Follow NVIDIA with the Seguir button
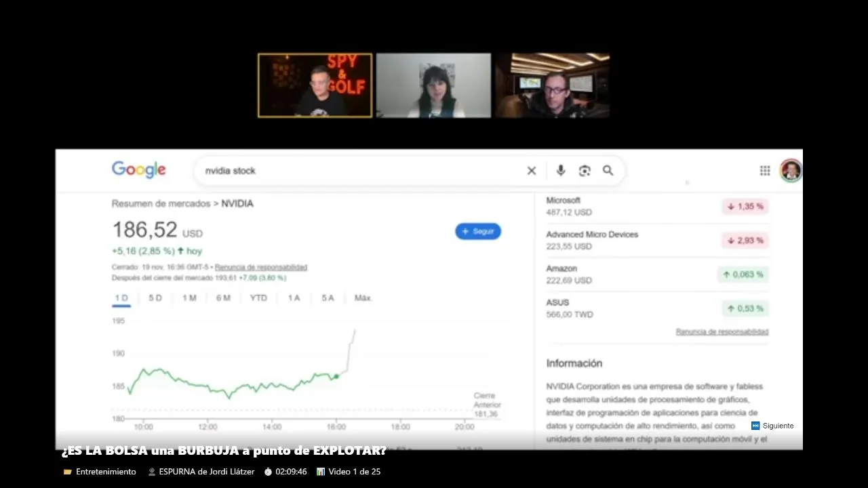This screenshot has width=868, height=488. [478, 231]
